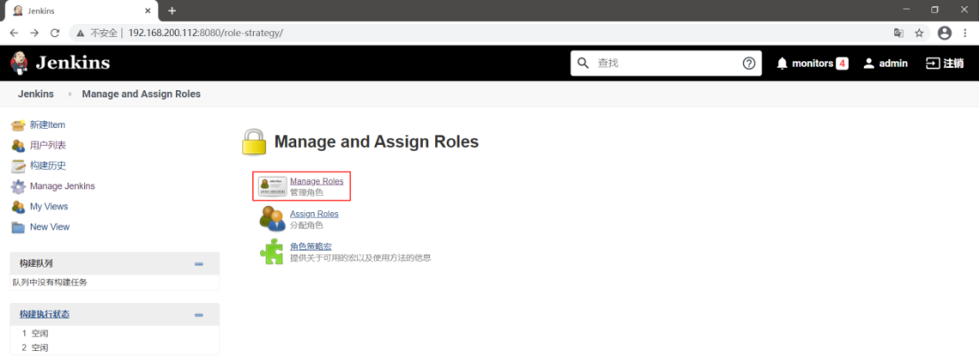Open My Views sidebar link
980x357 pixels.
point(49,207)
